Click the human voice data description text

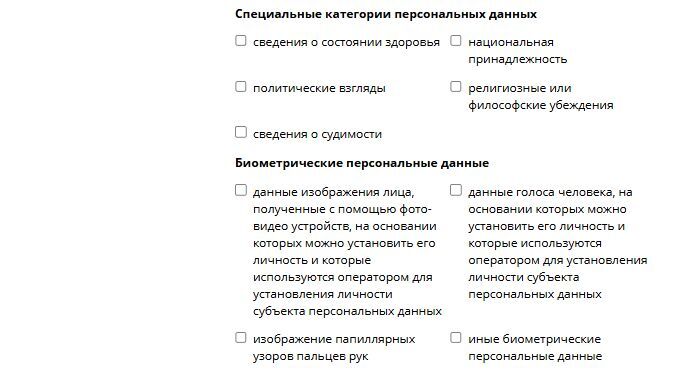pos(558,243)
